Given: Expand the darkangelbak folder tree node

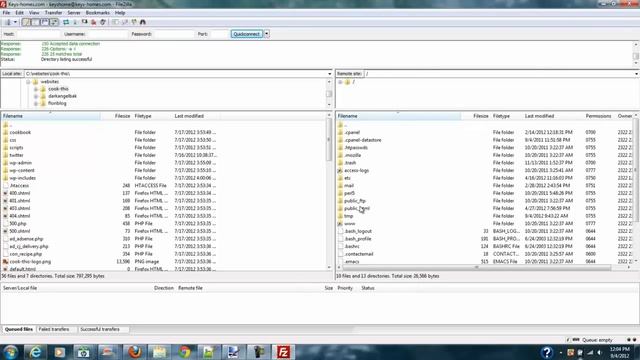Looking at the screenshot, I should [x=36, y=96].
